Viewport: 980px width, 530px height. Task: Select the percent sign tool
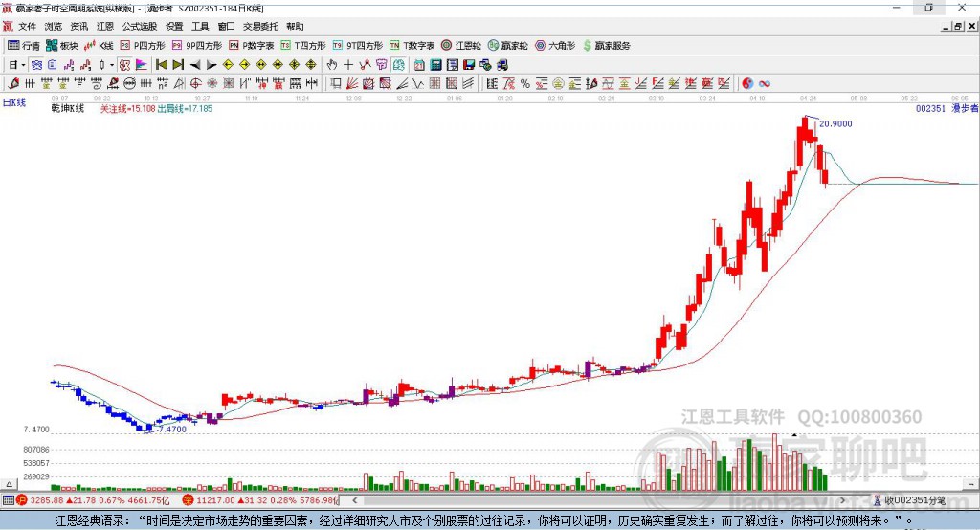(525, 83)
